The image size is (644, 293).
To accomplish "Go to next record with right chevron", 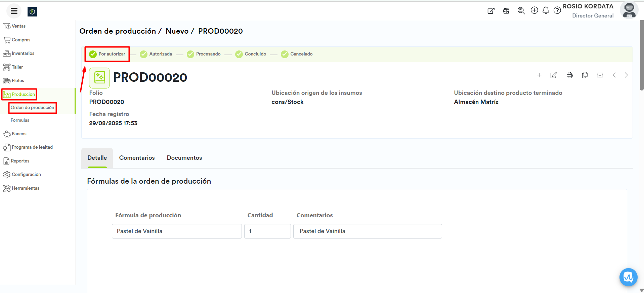I will point(626,75).
